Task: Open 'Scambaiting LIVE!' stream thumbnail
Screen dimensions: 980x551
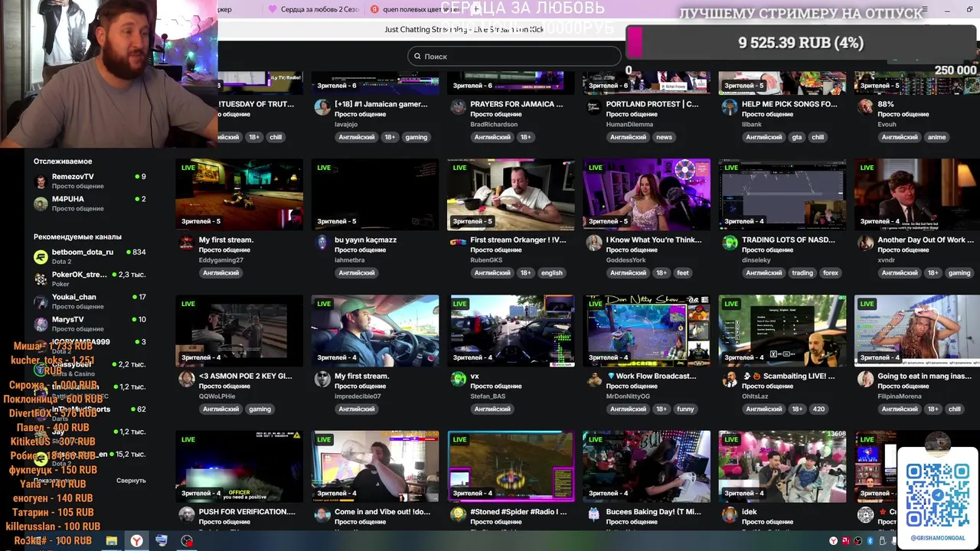Action: point(782,331)
